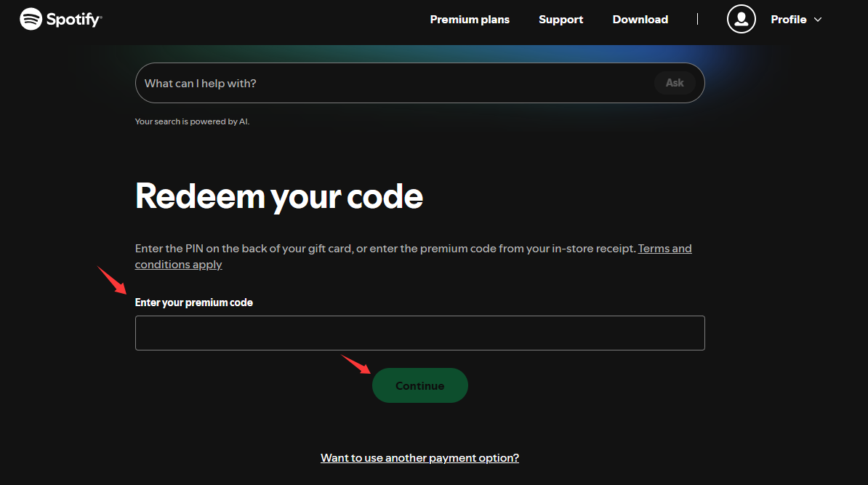Click the Spotify wordmark text in header
The image size is (868, 485).
point(73,20)
